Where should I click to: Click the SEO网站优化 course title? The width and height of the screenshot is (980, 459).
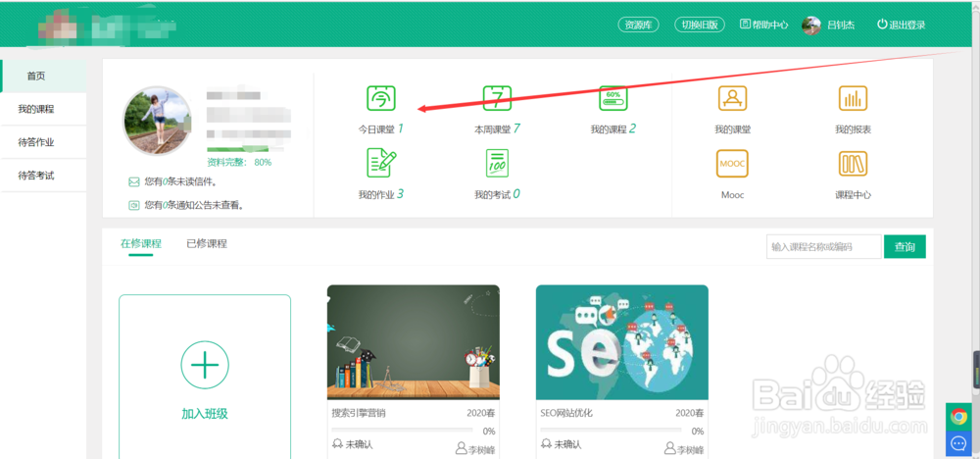pos(566,413)
